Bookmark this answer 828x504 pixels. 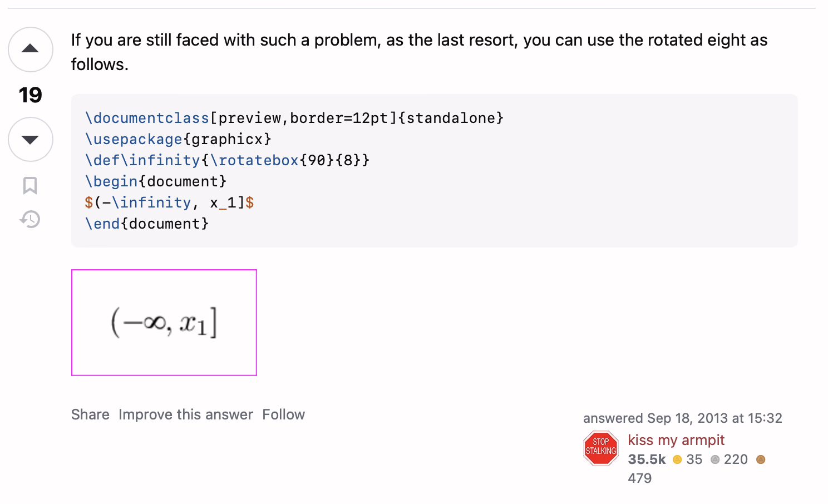(30, 185)
